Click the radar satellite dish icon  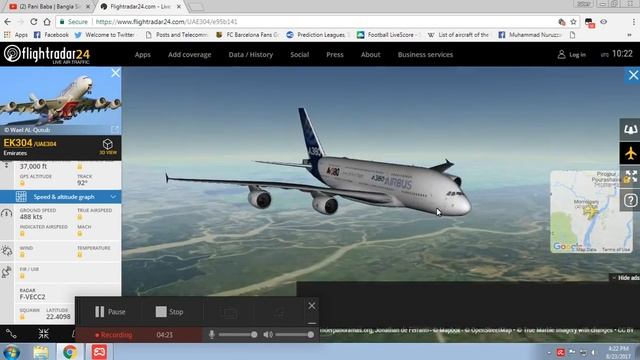[7, 272]
